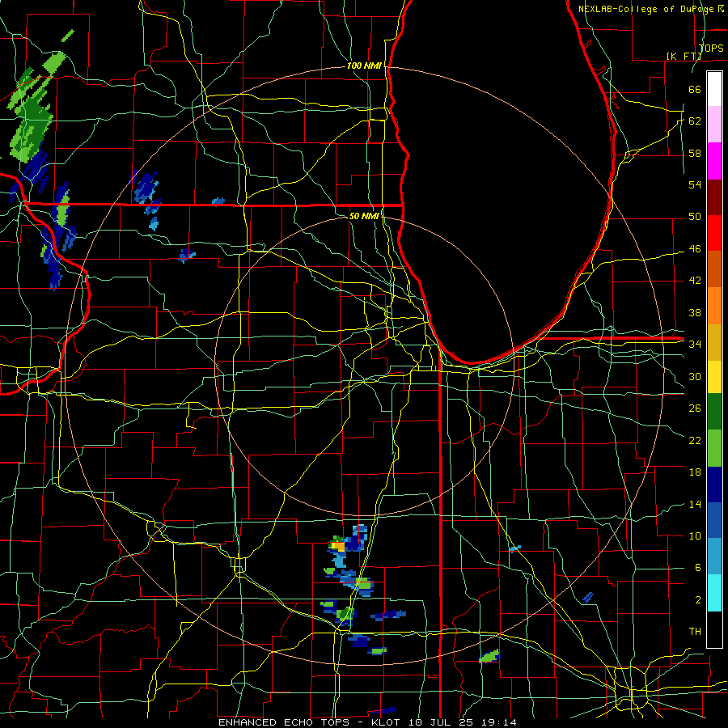The height and width of the screenshot is (728, 728).
Task: Click the legend value "62"
Action: pos(695,121)
